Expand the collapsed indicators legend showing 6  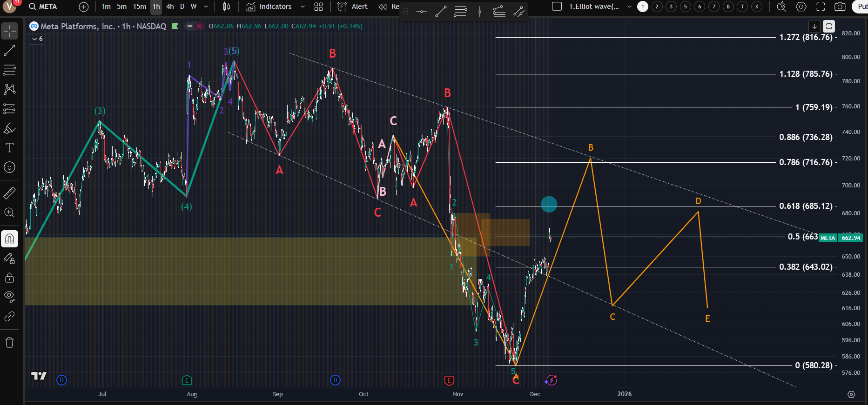click(x=37, y=39)
